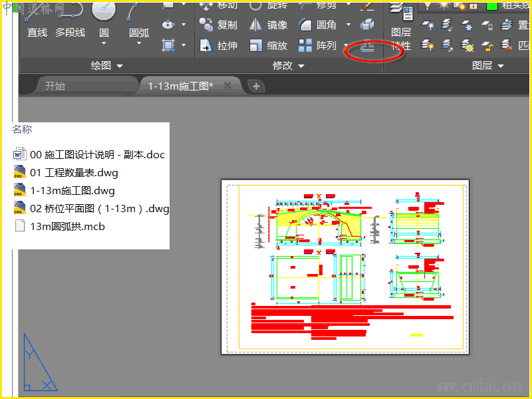Image resolution: width=532 pixels, height=399 pixels.
Task: Click the 名称 column header
Action: tap(22, 129)
